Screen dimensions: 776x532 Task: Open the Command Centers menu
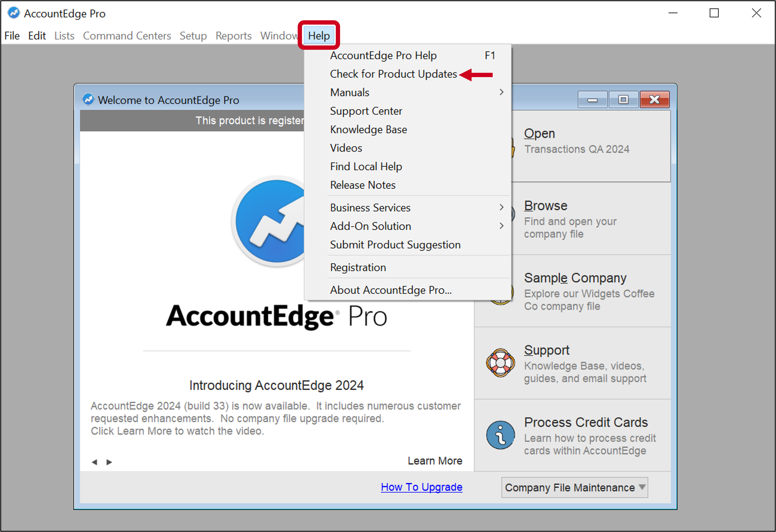127,36
